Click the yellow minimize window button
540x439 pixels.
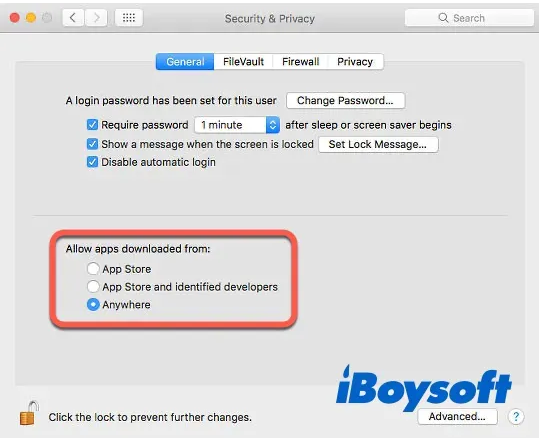pyautogui.click(x=31, y=18)
